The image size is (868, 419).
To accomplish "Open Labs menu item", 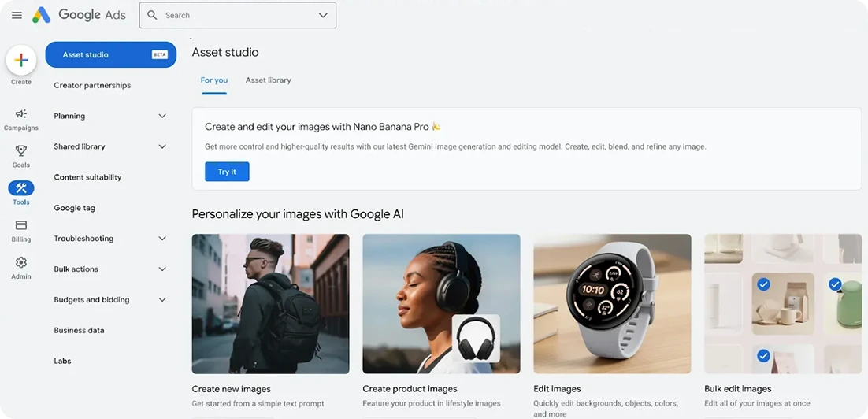I will click(62, 361).
